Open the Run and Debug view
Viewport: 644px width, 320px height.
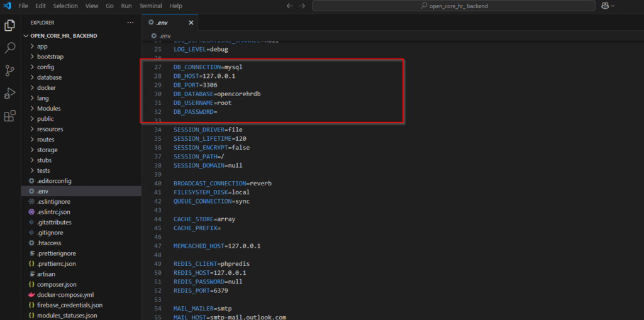pyautogui.click(x=9, y=93)
